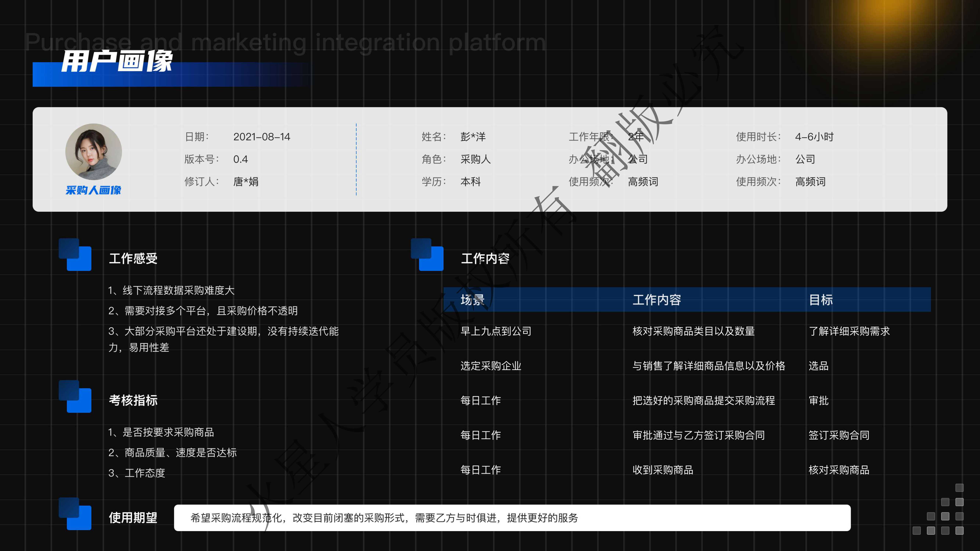Click the 选定采购企业 scenario cell
This screenshot has width=980, height=551.
491,366
